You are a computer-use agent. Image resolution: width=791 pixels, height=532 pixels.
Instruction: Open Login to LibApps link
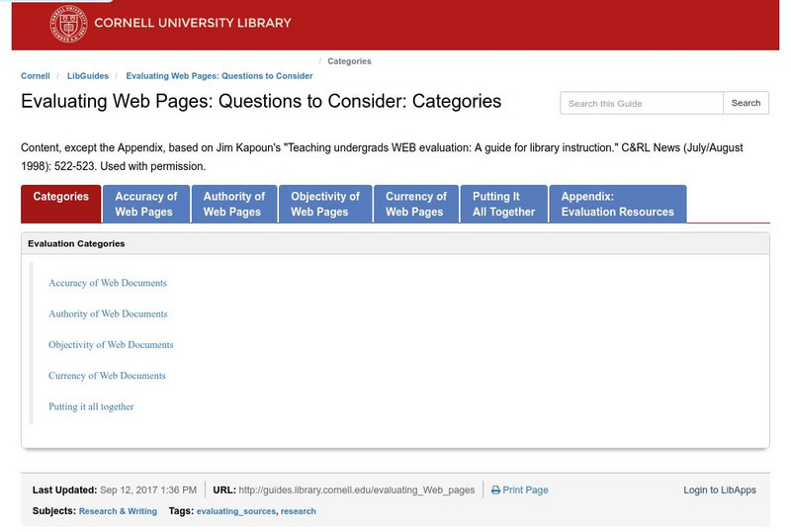pyautogui.click(x=720, y=490)
